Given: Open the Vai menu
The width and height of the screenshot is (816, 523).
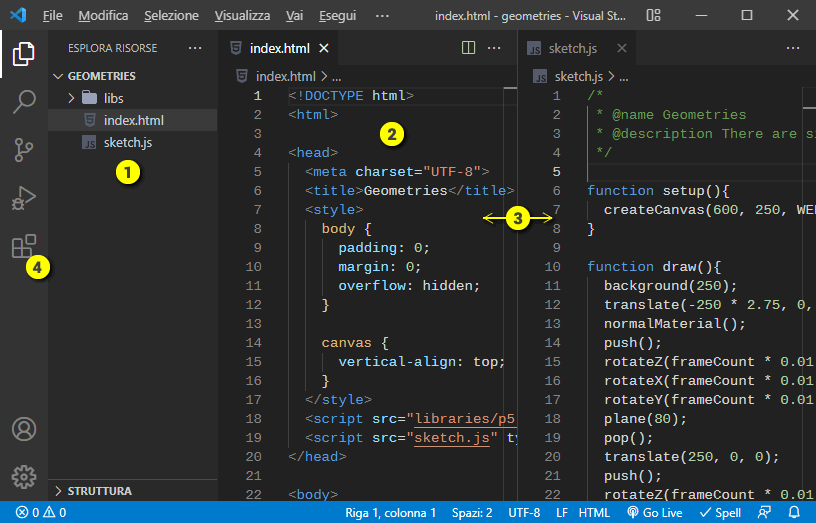Looking at the screenshot, I should pyautogui.click(x=294, y=16).
